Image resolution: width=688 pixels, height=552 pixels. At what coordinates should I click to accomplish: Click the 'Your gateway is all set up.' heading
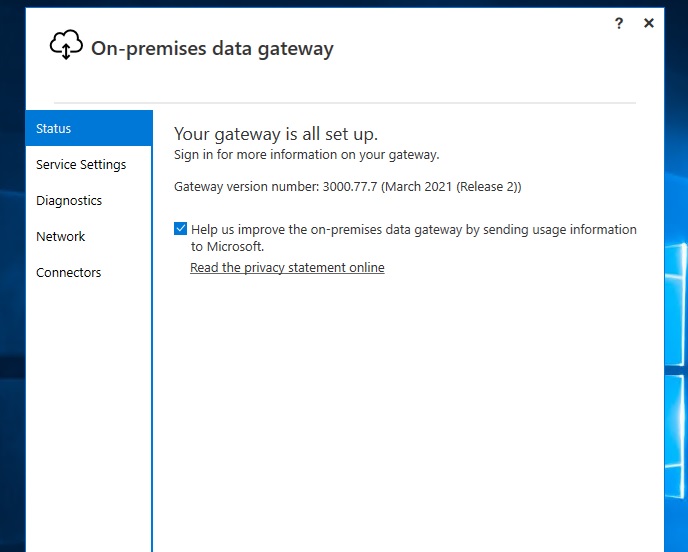point(276,134)
